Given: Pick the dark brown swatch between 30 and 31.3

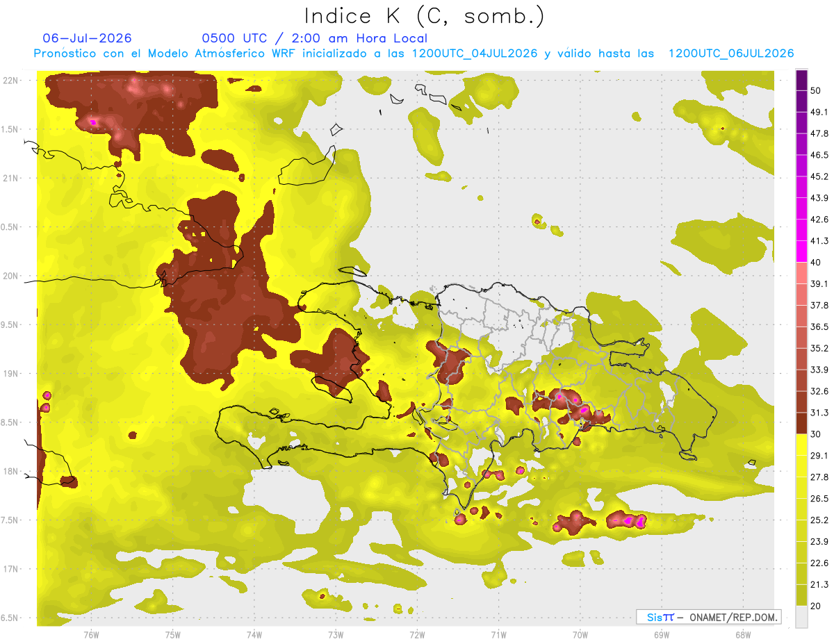Looking at the screenshot, I should 801,424.
